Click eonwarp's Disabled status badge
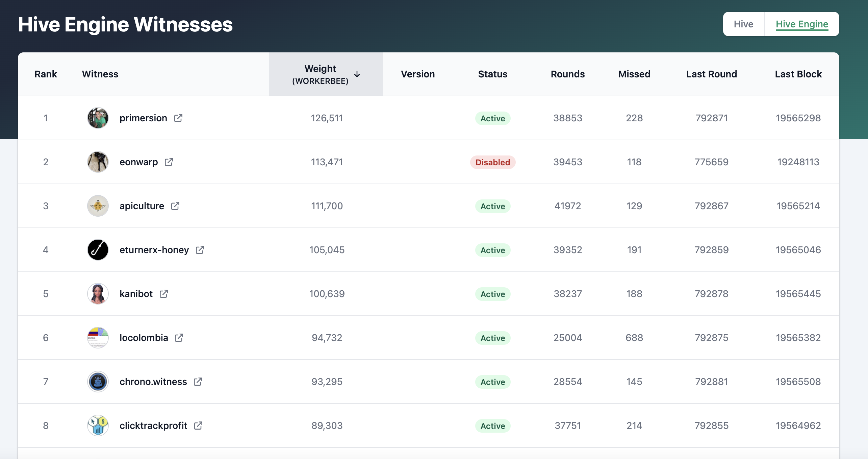Screen dimensions: 868x459 [493, 162]
